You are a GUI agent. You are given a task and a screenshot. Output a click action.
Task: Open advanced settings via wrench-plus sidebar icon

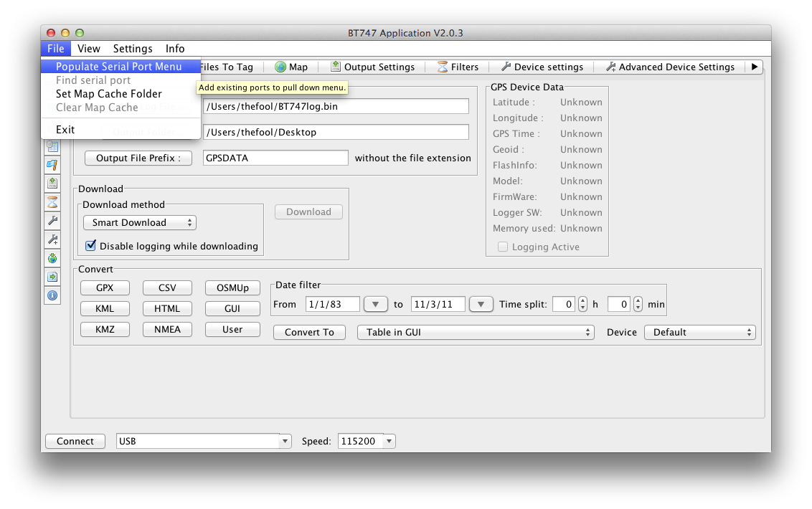(52, 239)
